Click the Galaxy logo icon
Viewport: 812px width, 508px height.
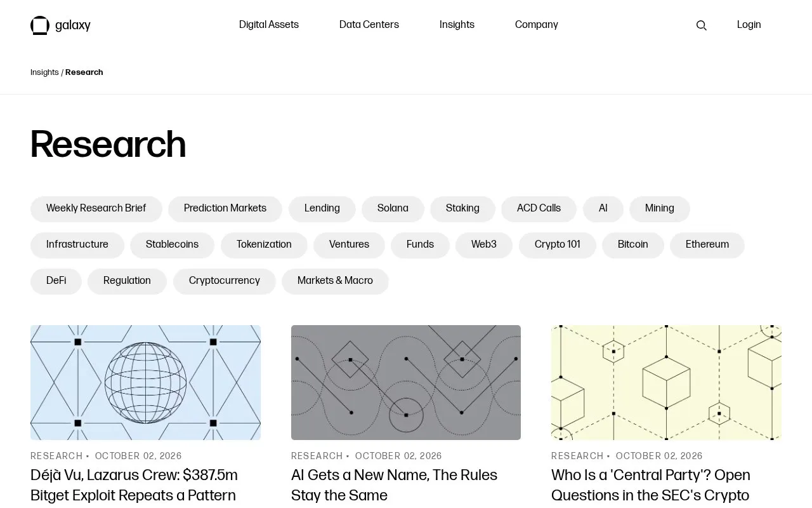point(40,25)
